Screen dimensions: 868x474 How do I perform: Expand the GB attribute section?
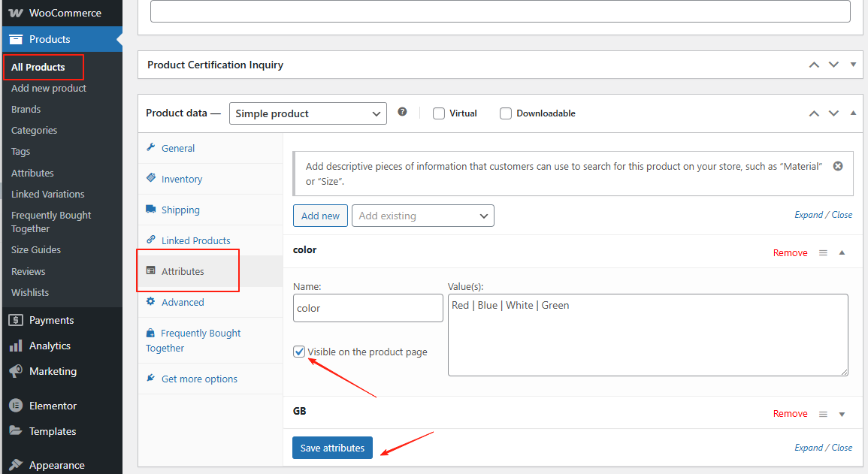(x=842, y=414)
